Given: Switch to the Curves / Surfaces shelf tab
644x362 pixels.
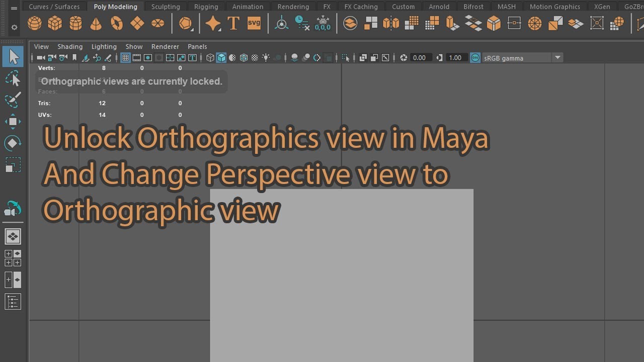Looking at the screenshot, I should coord(54,7).
